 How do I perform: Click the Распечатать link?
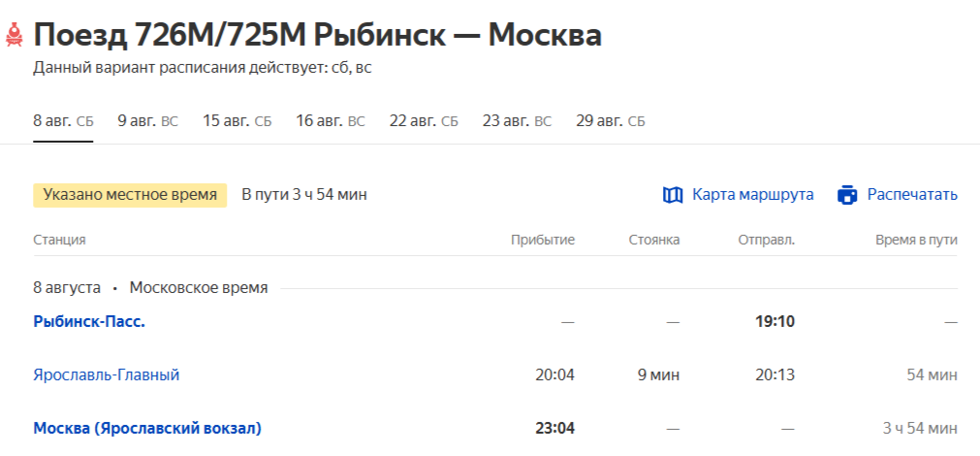click(x=912, y=195)
